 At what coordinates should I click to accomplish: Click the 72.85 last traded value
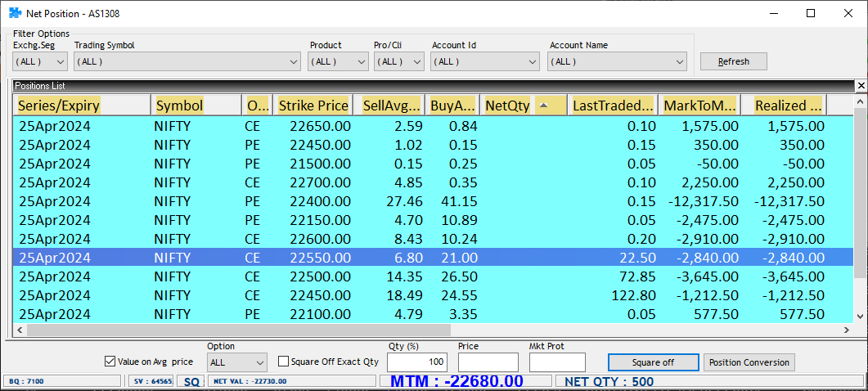(x=638, y=276)
